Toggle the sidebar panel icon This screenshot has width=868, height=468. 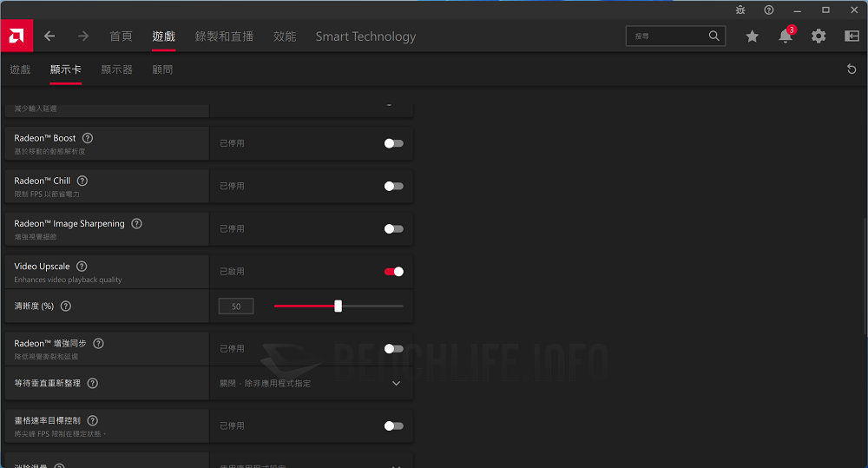(x=852, y=36)
